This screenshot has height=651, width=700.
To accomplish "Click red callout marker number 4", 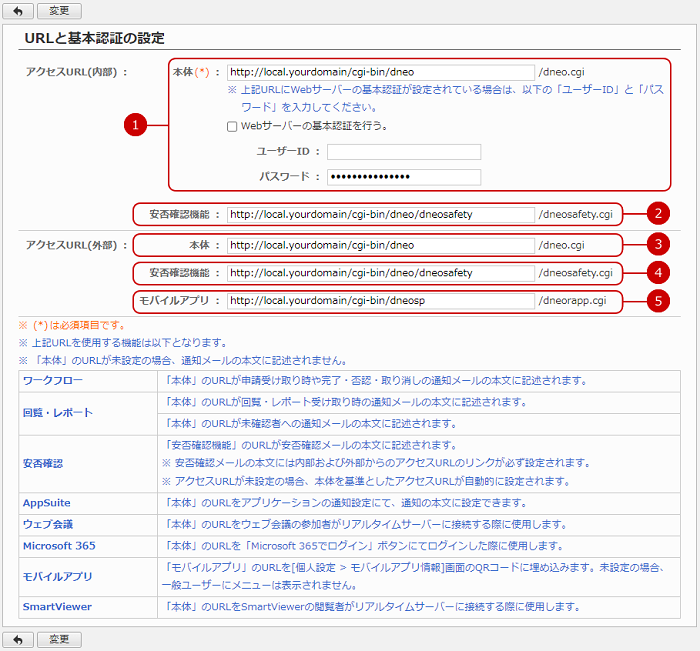I will point(656,272).
